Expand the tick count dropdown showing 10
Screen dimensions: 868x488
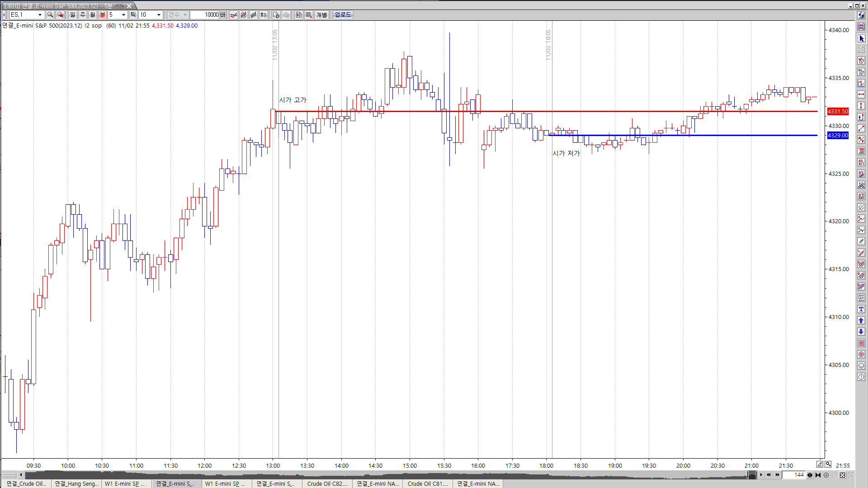coord(159,15)
